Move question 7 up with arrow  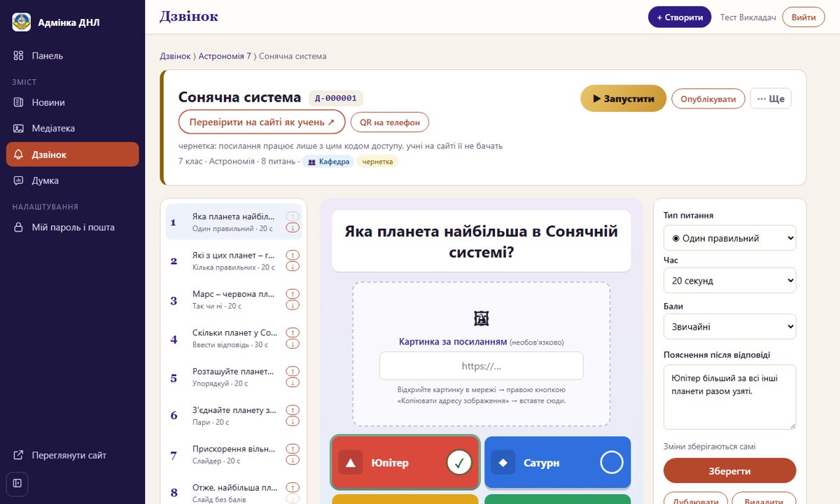(x=293, y=449)
